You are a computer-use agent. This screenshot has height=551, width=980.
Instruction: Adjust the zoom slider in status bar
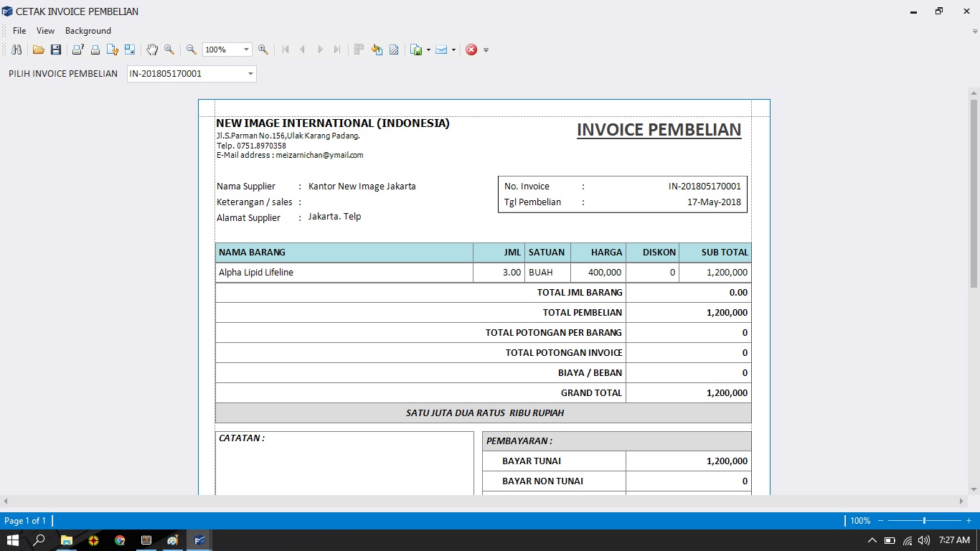(x=924, y=521)
